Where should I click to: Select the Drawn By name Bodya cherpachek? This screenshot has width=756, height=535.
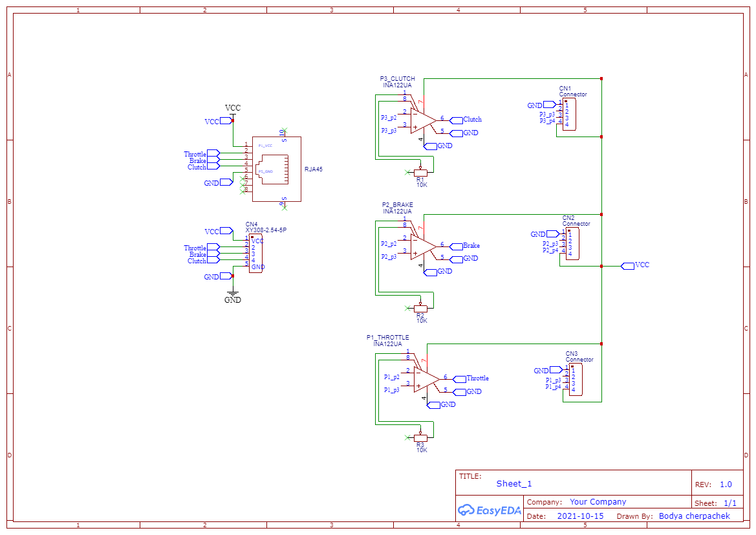tap(694, 516)
